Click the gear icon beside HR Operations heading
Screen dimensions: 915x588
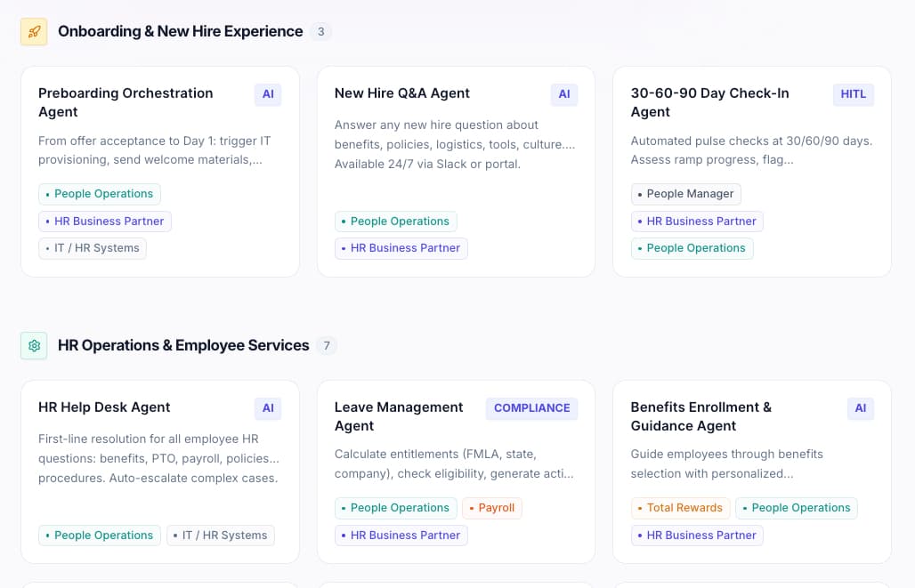34,346
